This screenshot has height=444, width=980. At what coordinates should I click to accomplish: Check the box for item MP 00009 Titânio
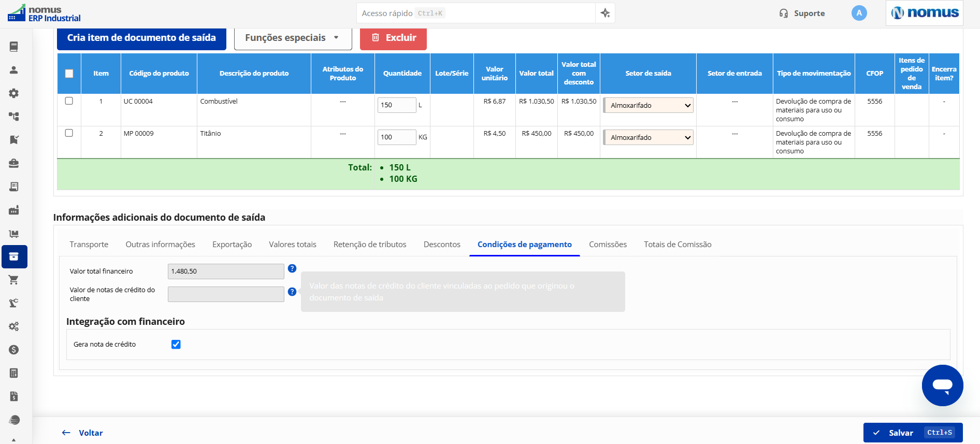pyautogui.click(x=69, y=133)
